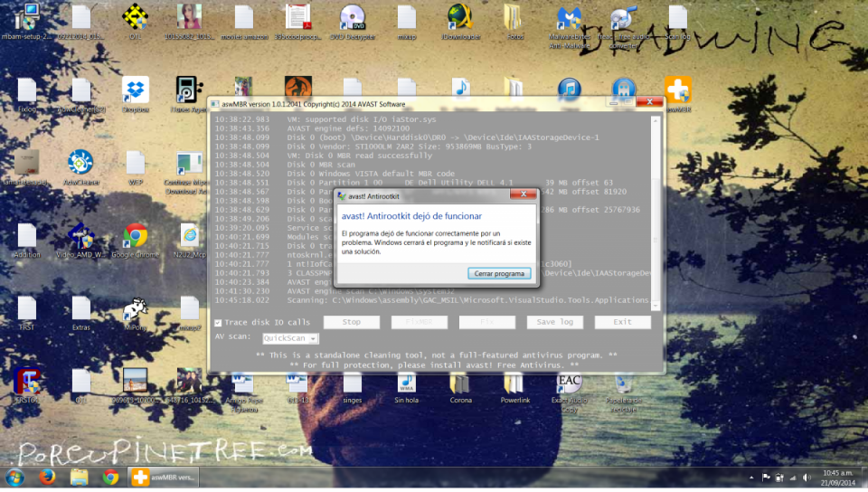
Task: Show hidden system tray icons
Action: point(751,478)
